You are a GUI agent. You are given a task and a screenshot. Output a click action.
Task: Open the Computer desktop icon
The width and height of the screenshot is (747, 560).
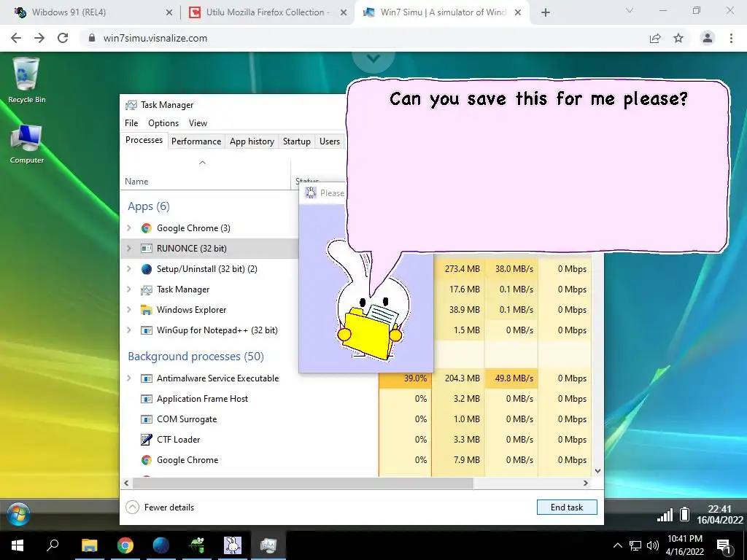click(27, 144)
